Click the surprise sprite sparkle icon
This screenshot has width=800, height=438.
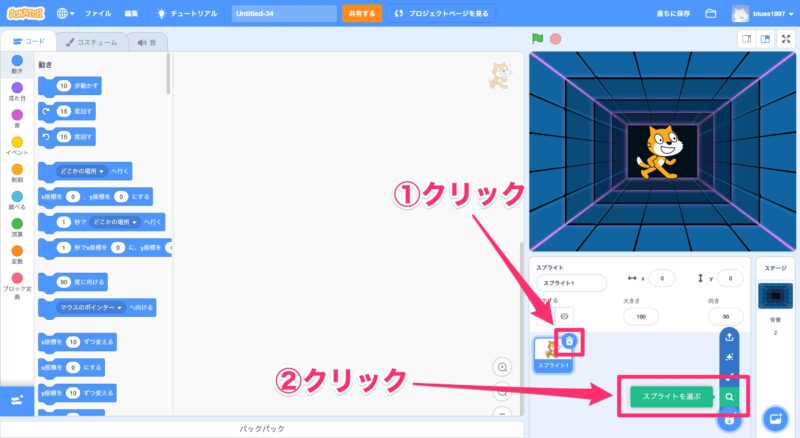click(x=731, y=357)
